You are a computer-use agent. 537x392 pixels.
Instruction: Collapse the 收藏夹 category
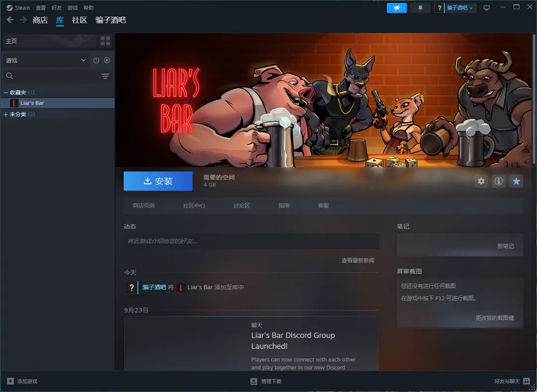6,92
